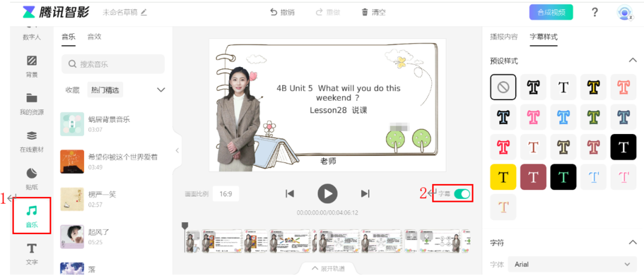Select no-style preset (circle slash)
644x278 pixels.
(x=503, y=87)
